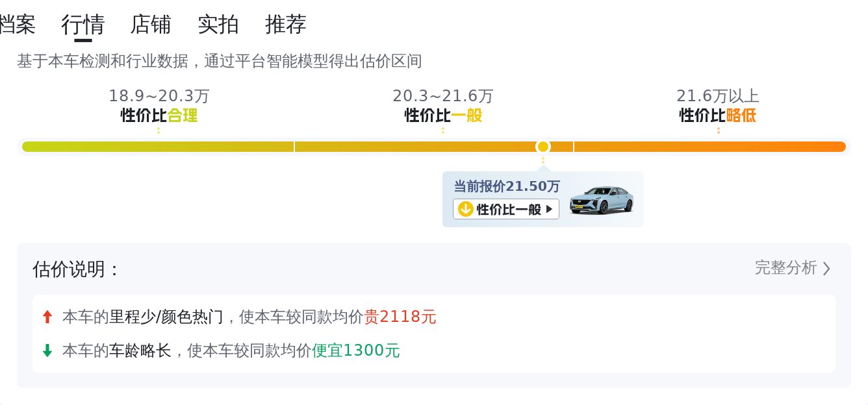The width and height of the screenshot is (868, 405).
Task: Open the 档案 tab
Action: pyautogui.click(x=17, y=25)
